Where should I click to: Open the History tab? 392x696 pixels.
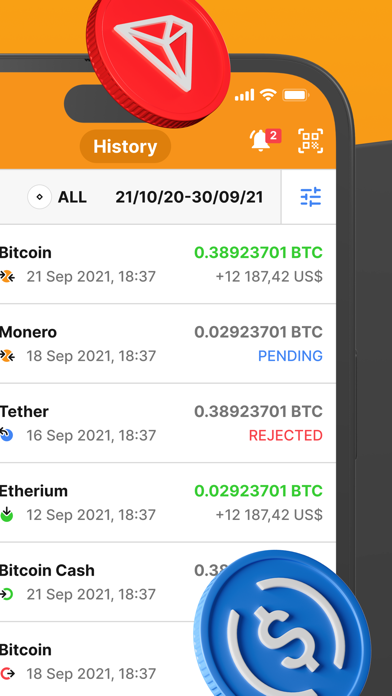pyautogui.click(x=125, y=146)
